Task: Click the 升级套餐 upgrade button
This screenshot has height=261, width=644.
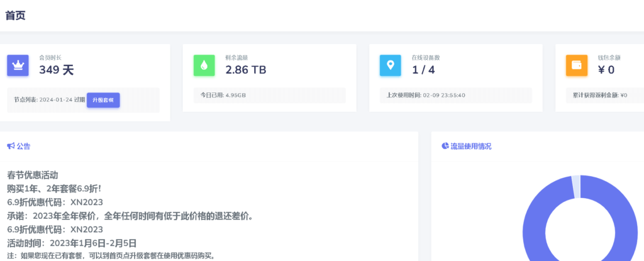Action: pos(103,100)
